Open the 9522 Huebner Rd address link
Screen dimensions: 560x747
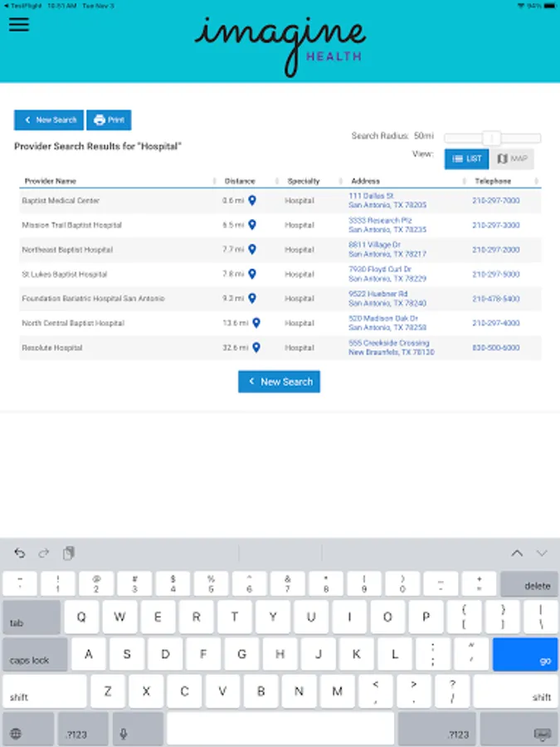coord(387,298)
